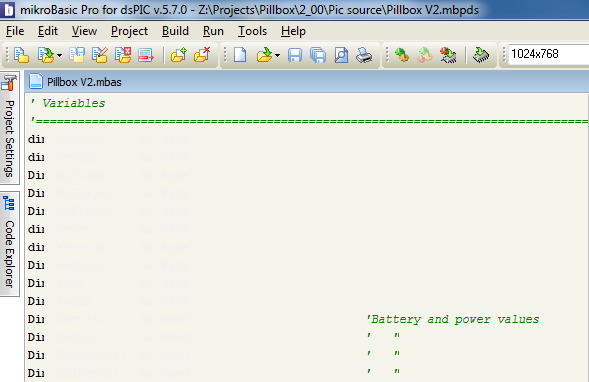Open the Code Explorer side panel
This screenshot has width=589, height=382.
[10, 244]
